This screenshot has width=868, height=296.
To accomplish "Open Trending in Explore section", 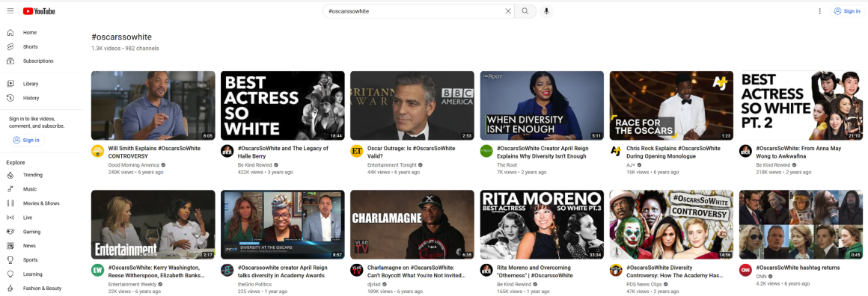I will click(x=33, y=175).
